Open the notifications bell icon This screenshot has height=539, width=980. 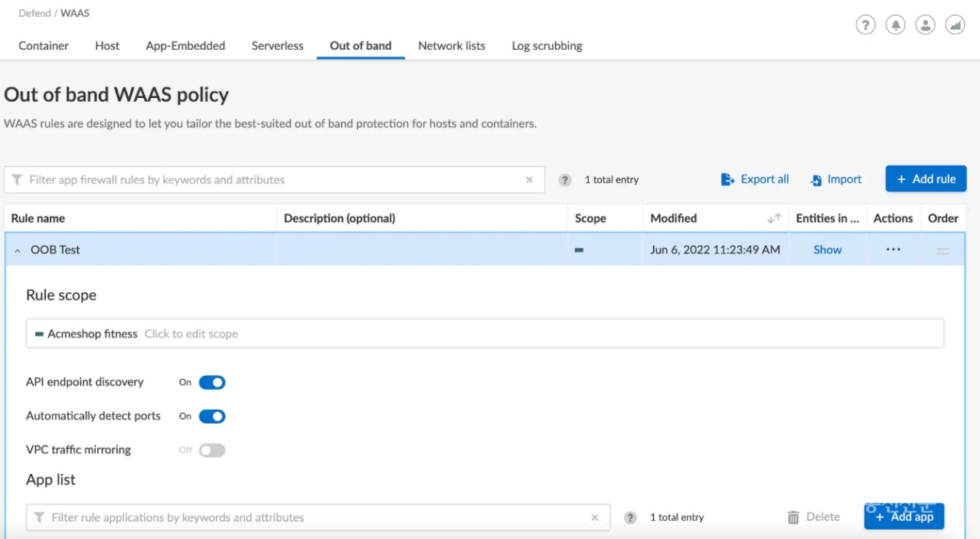pos(895,25)
